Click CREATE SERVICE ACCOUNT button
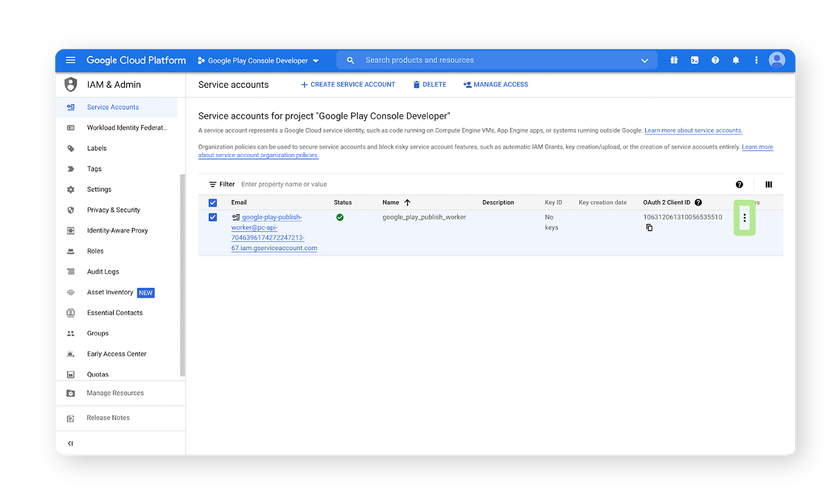The image size is (833, 504). pyautogui.click(x=348, y=84)
